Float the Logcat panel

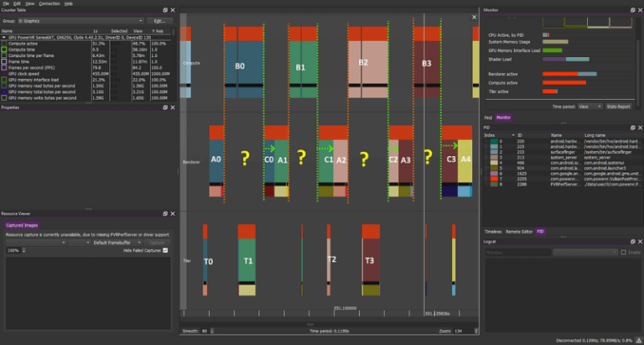632,242
